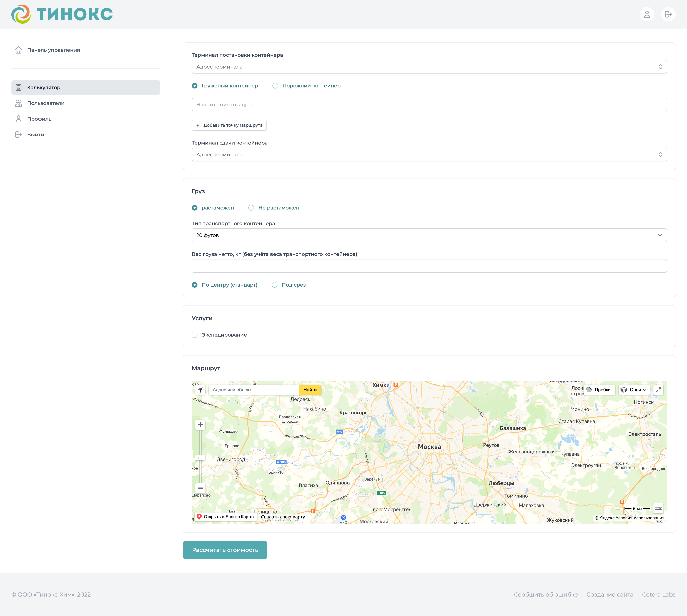Click map geolocation arrow icon
Viewport: 687px width, 616px height.
pos(200,390)
